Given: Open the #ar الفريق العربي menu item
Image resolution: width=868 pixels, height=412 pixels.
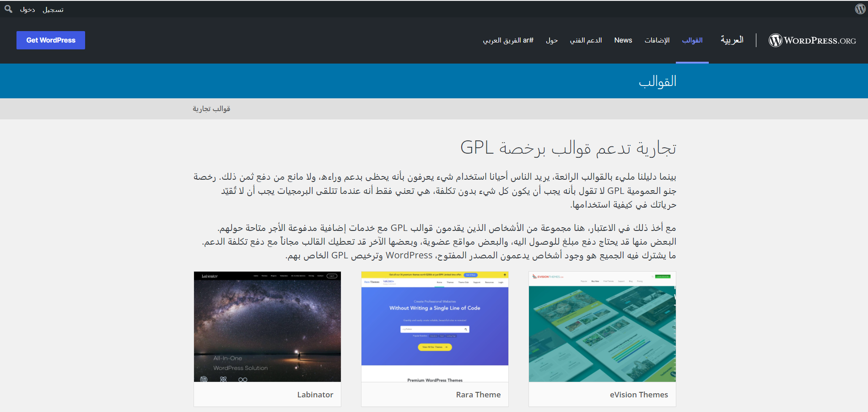Looking at the screenshot, I should (508, 40).
